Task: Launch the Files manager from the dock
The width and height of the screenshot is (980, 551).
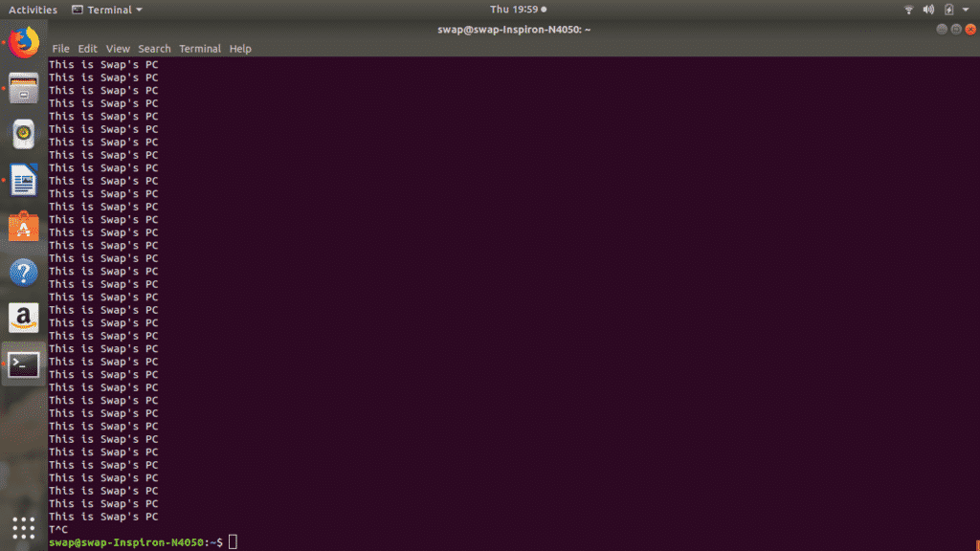Action: tap(24, 88)
